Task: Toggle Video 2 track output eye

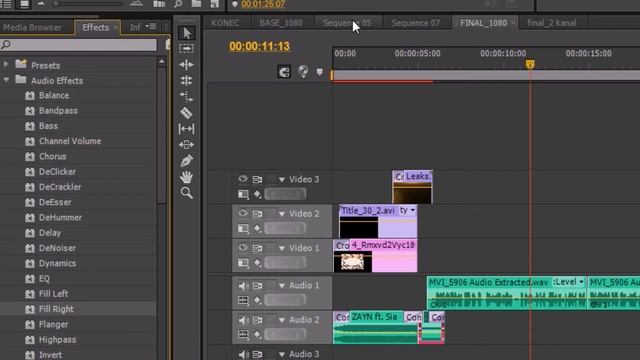Action: pos(243,213)
